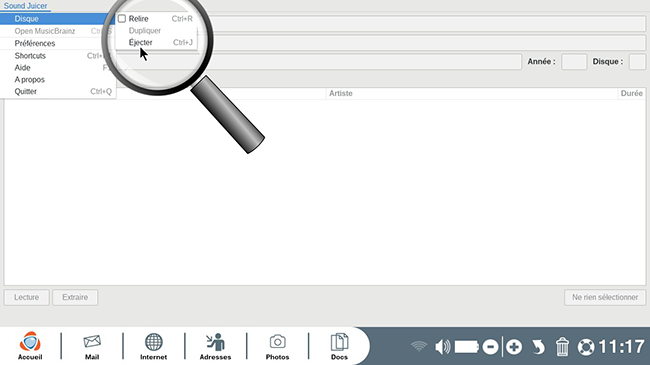Open the Accueil home icon

(30, 346)
